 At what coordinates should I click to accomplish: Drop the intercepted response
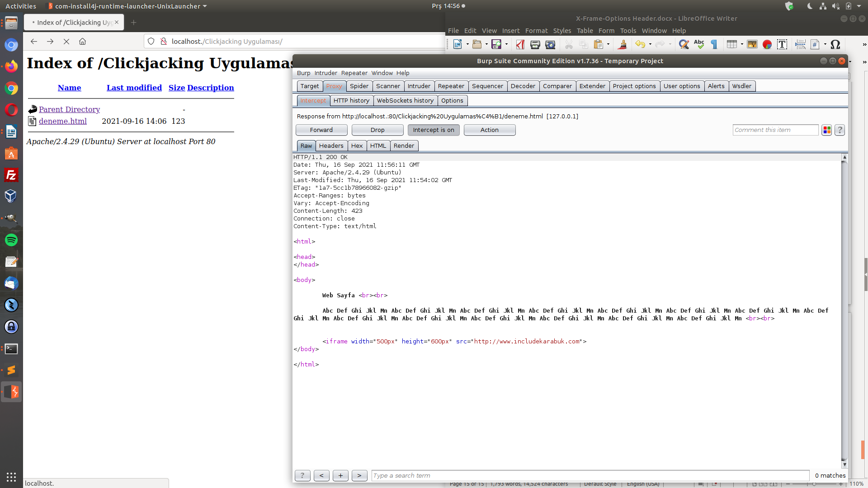(x=377, y=130)
